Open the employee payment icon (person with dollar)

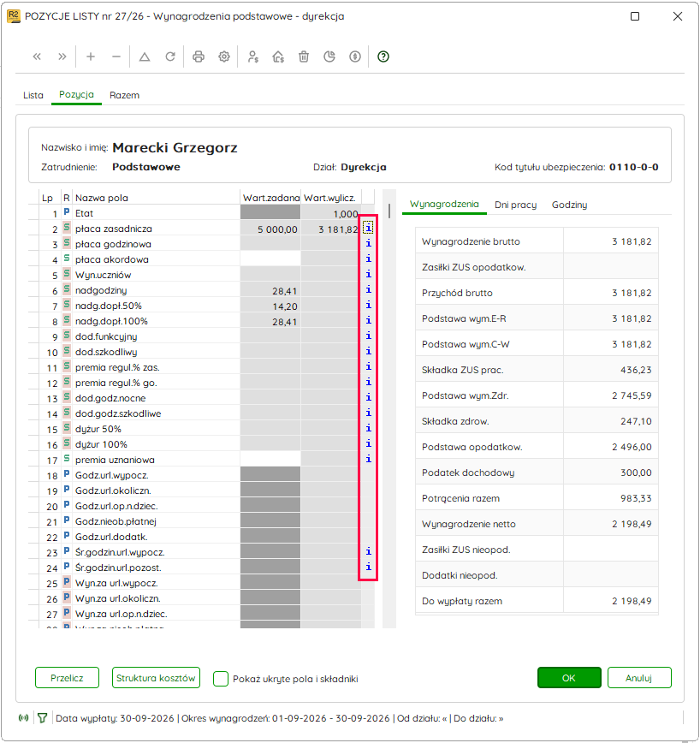[x=253, y=56]
